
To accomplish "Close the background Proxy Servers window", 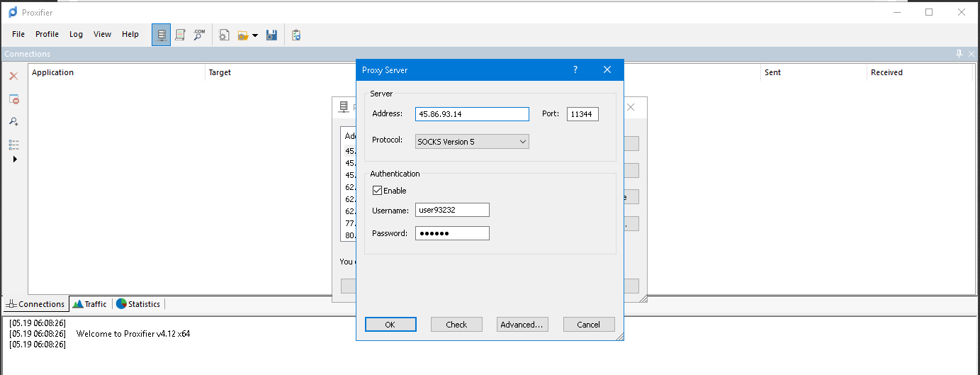I will click(x=631, y=107).
